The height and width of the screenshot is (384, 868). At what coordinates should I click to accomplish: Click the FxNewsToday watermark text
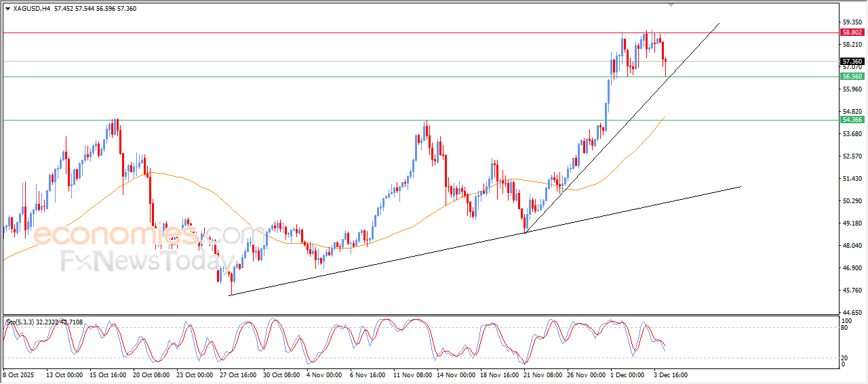point(142,260)
